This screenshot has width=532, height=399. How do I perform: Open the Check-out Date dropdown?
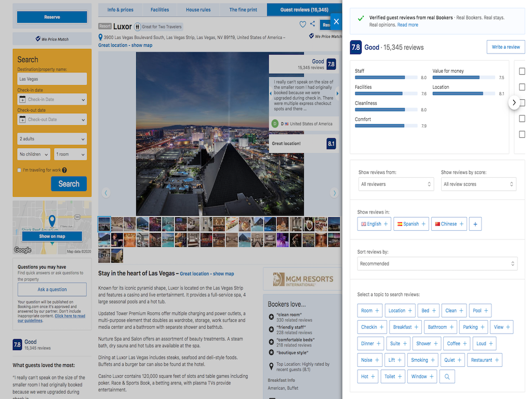click(52, 119)
